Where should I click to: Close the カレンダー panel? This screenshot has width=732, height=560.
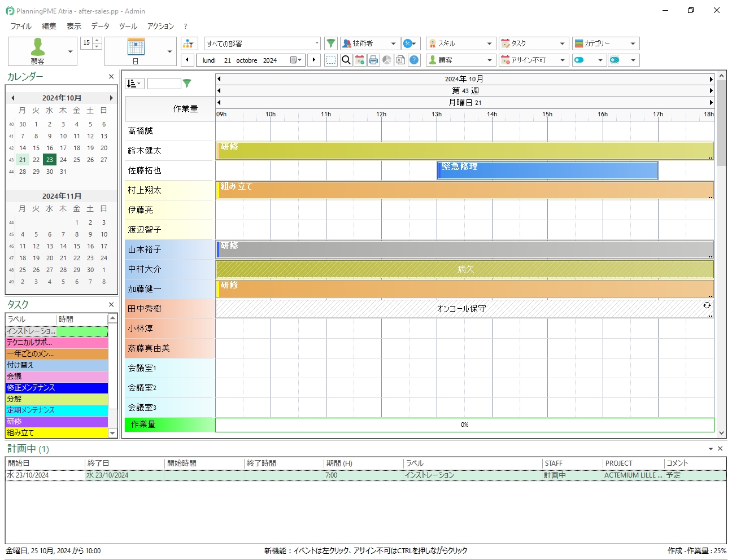[x=111, y=77]
